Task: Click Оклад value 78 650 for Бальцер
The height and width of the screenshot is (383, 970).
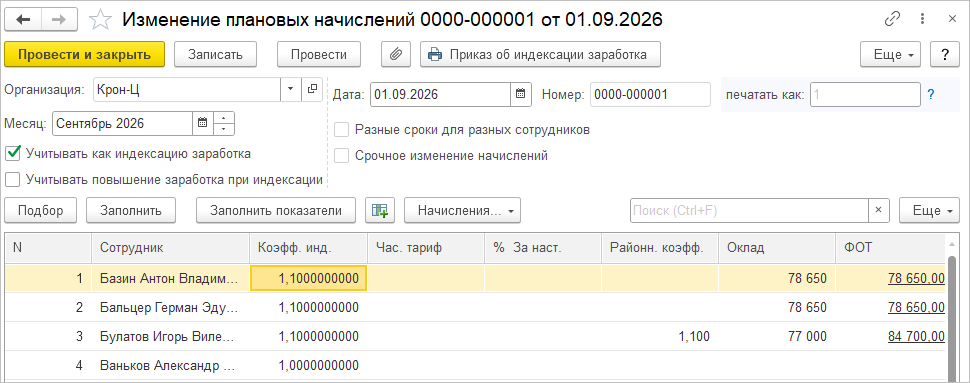Action: point(807,308)
